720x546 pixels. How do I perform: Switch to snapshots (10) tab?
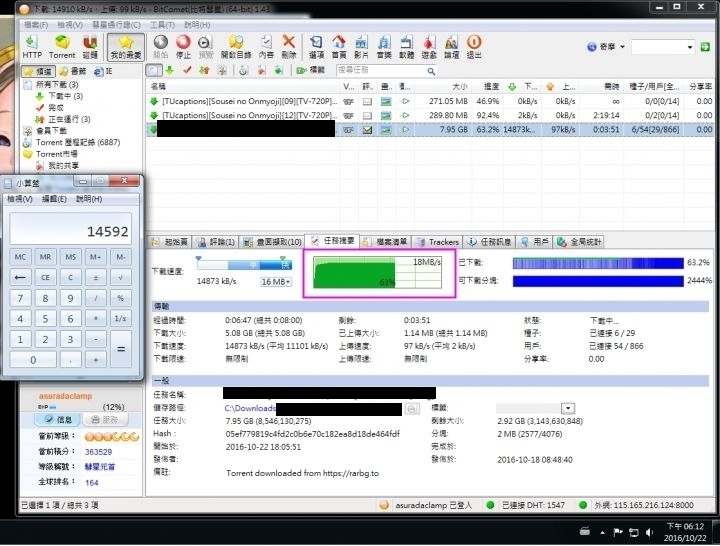tap(272, 242)
